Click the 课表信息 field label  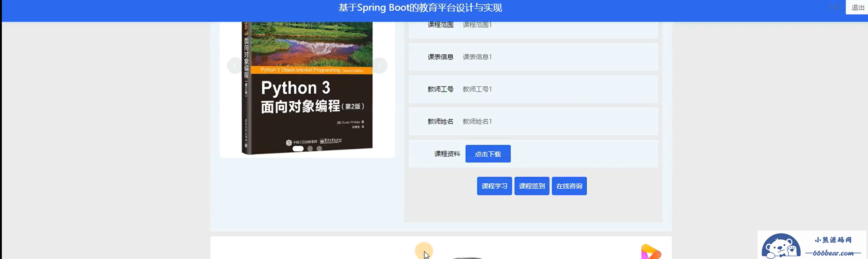click(x=440, y=57)
